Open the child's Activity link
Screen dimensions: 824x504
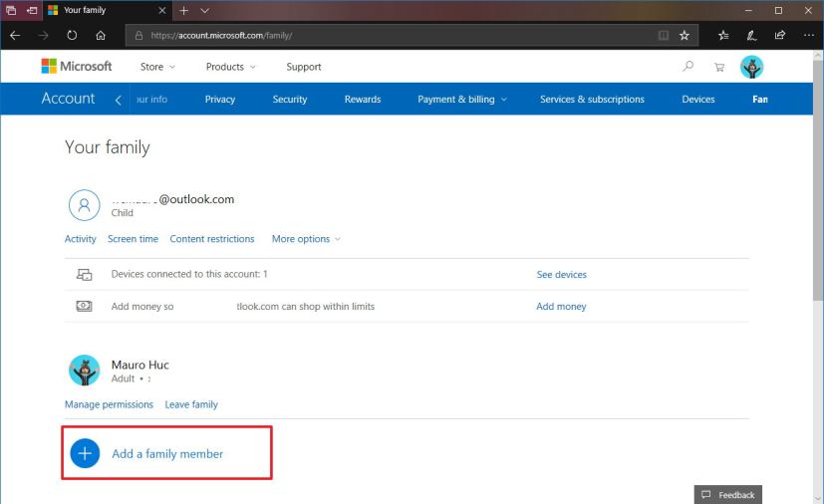[x=81, y=239]
